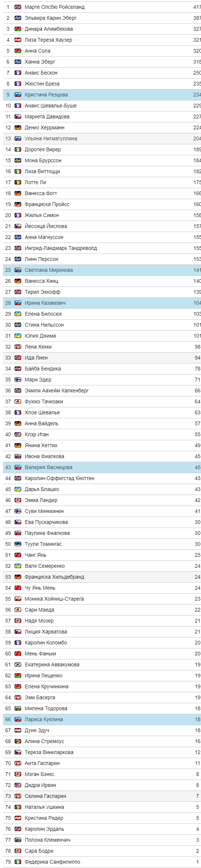
Task: Click the name Валерия Васнецова
Action: pyautogui.click(x=49, y=467)
